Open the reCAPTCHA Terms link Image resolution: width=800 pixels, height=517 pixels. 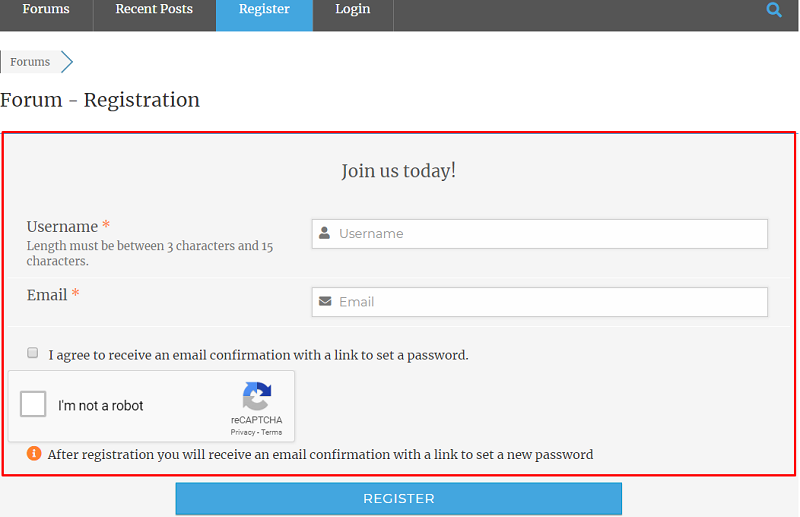tap(271, 432)
